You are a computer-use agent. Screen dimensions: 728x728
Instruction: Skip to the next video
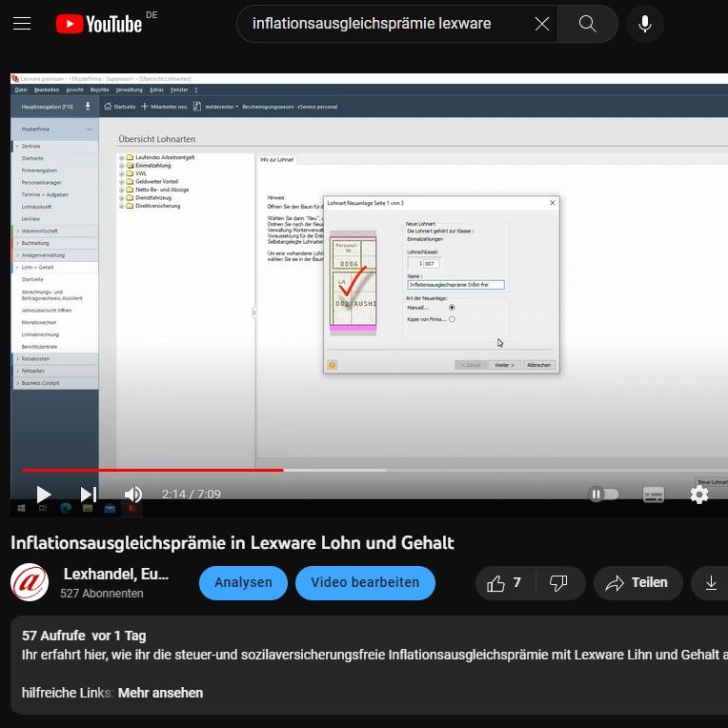(x=89, y=495)
